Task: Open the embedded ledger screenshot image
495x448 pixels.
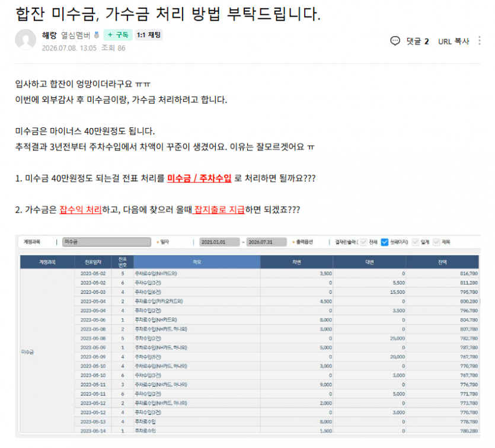Action: click(x=248, y=336)
